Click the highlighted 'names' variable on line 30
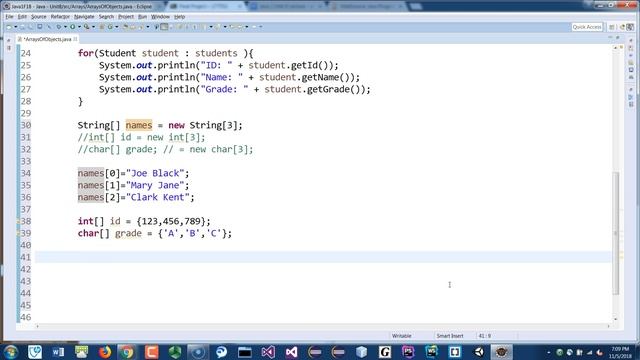Screen dimensions: 640x360 [139, 125]
